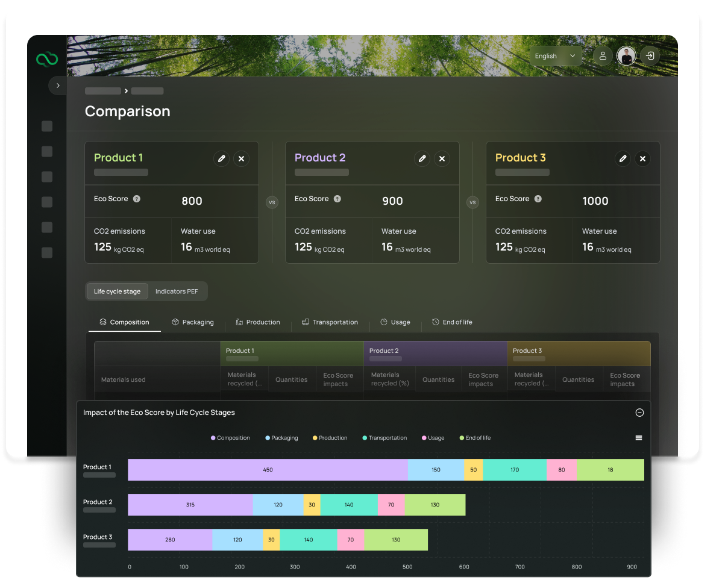
Task: Click the logout icon in top right
Action: pos(650,56)
